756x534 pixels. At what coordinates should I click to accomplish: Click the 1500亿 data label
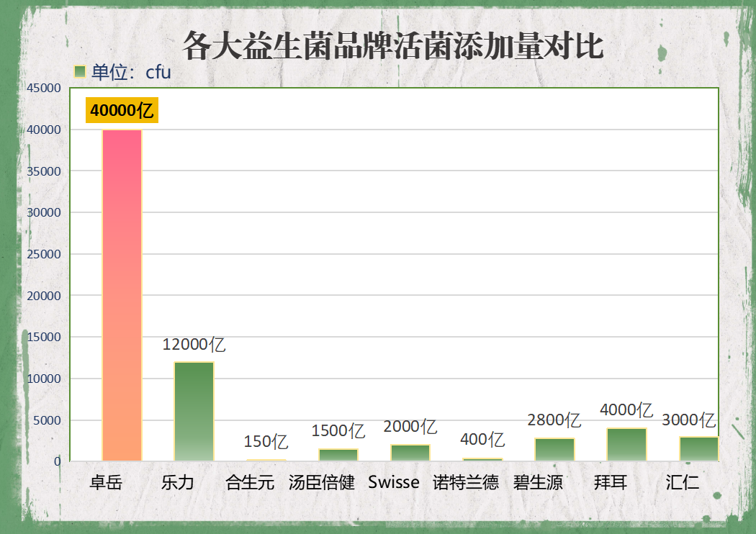(x=338, y=430)
